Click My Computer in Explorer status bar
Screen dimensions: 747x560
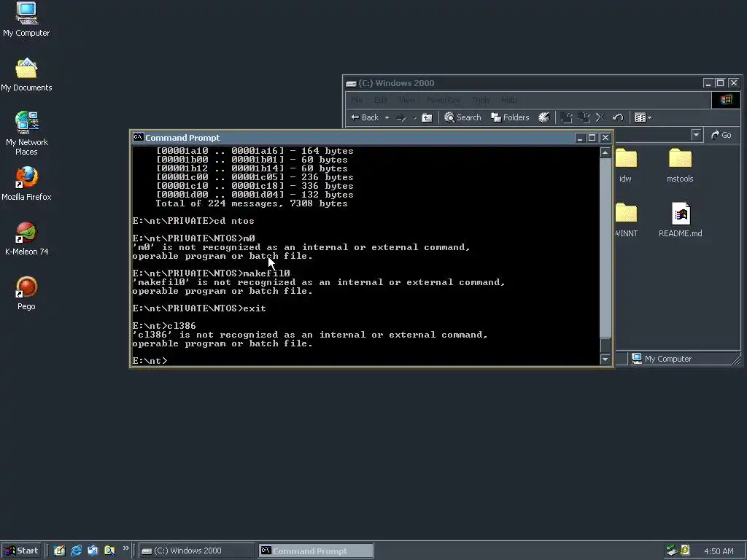[x=662, y=359]
